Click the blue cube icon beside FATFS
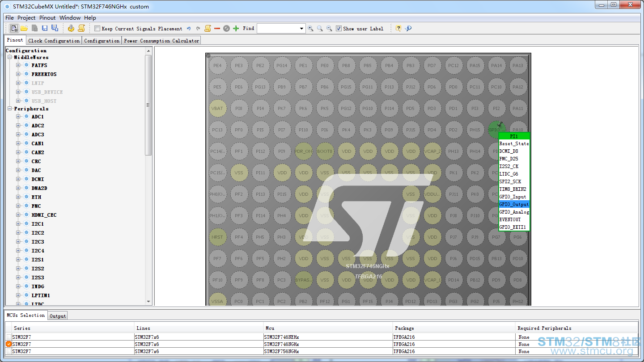 click(x=26, y=65)
